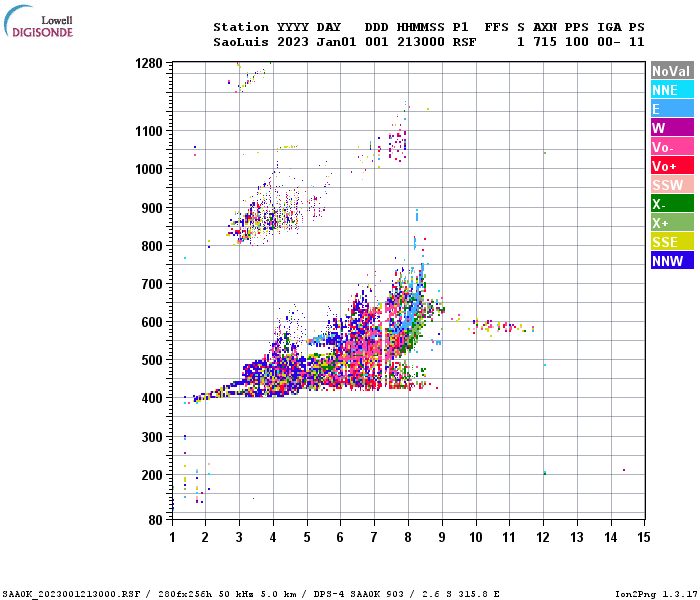The height and width of the screenshot is (600, 700).
Task: Select the NNE cyan legend swatch
Action: (672, 90)
